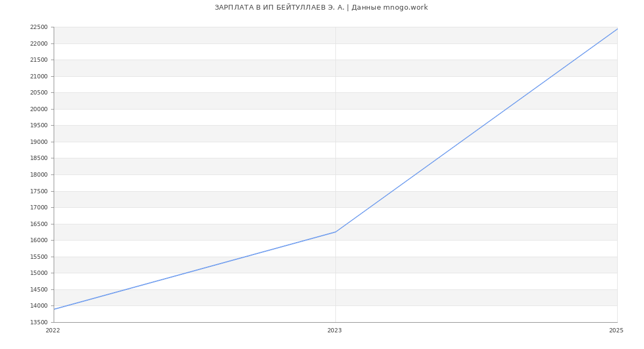Image resolution: width=644 pixels, height=349 pixels.
Task: Select the 2023 x-axis label
Action: 334,331
